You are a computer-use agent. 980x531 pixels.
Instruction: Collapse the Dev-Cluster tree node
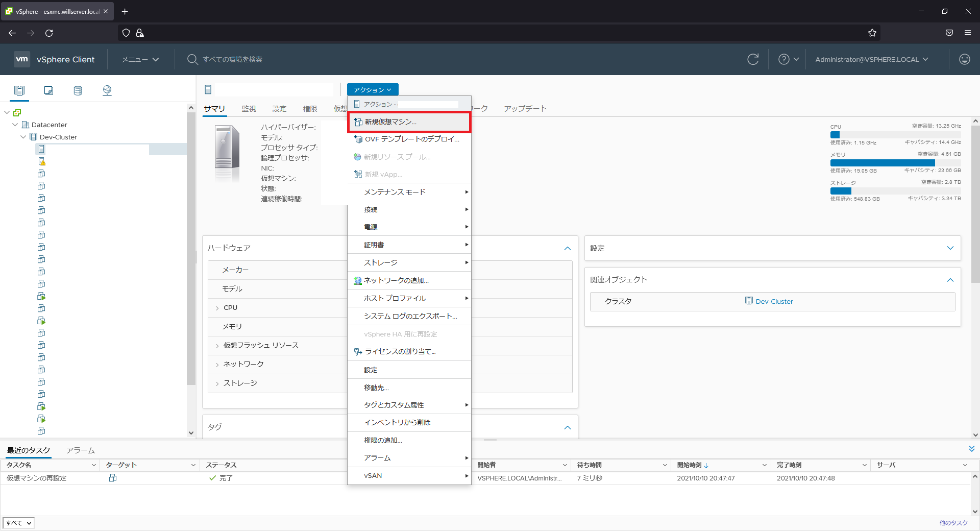point(23,137)
